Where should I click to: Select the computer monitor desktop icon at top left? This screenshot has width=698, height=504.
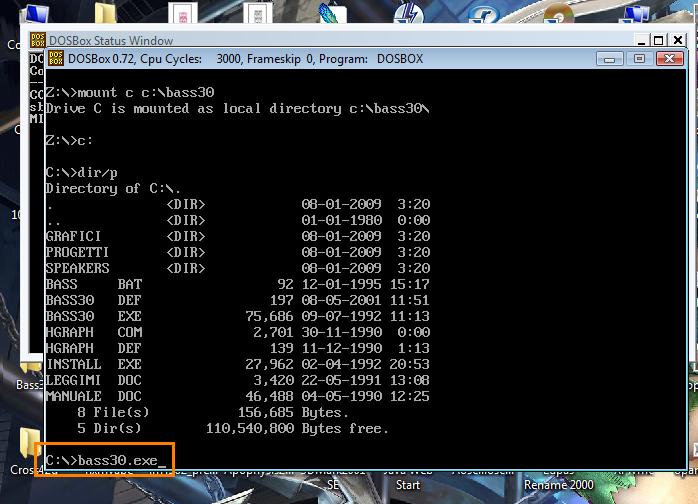[37, 12]
